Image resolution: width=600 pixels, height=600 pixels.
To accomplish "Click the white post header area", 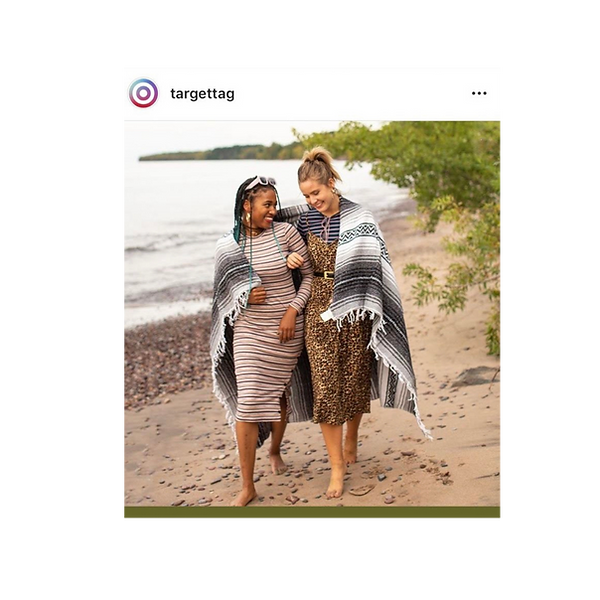I will point(312,94).
